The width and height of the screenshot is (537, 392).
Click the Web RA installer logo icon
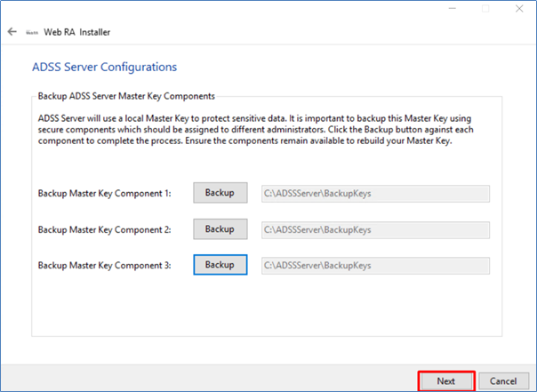[32, 33]
